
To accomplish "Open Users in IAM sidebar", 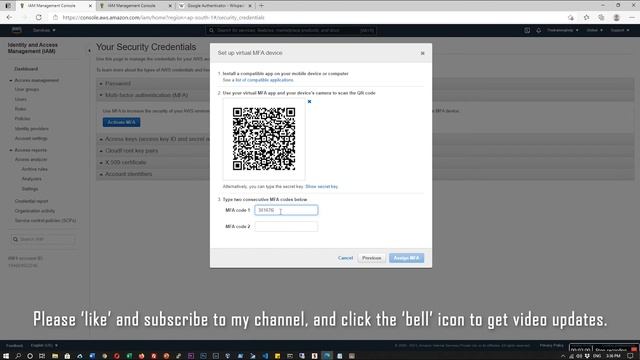I will (x=20, y=99).
